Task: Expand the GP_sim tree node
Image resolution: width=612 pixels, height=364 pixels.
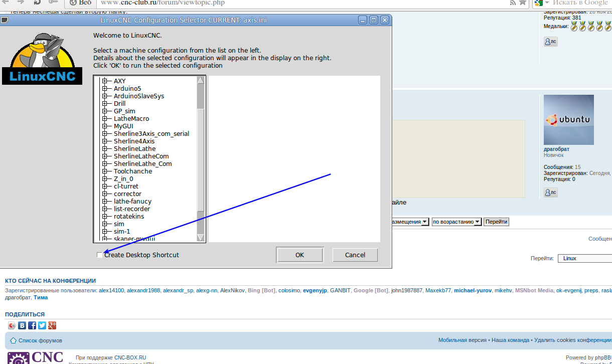Action: pos(105,111)
